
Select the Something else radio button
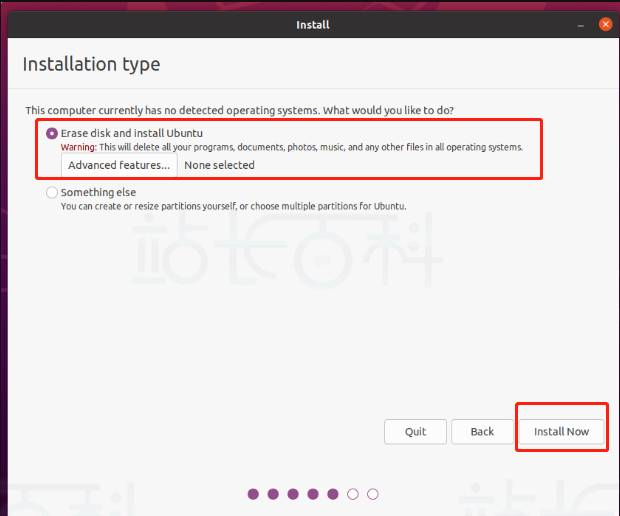tap(52, 193)
